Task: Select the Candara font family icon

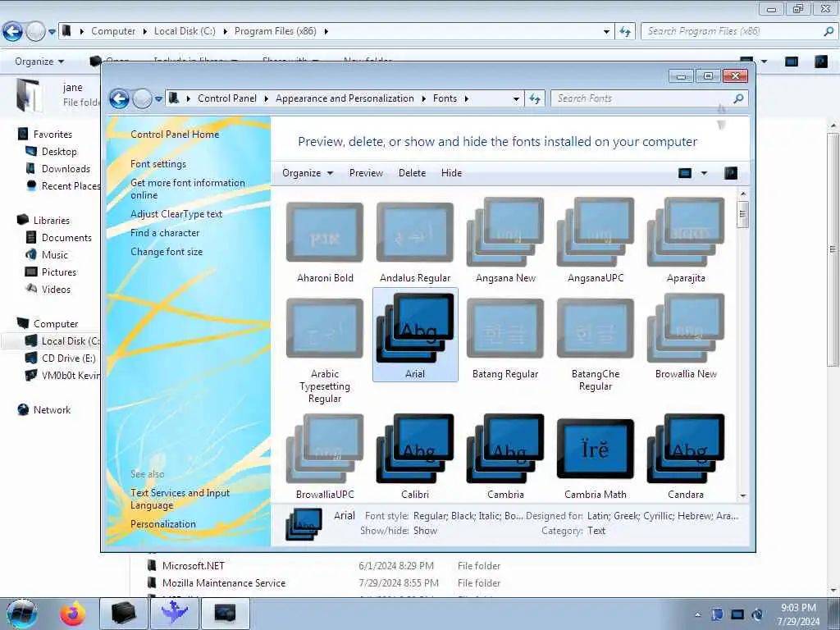Action: tap(686, 449)
